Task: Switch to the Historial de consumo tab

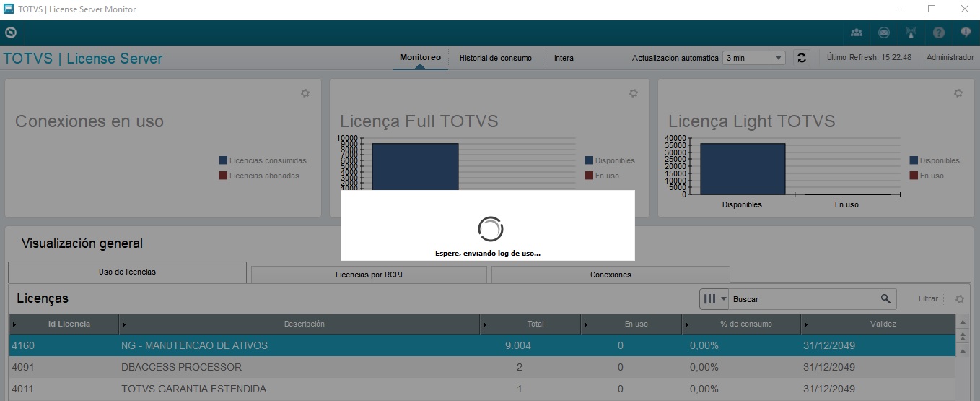Action: pyautogui.click(x=495, y=58)
